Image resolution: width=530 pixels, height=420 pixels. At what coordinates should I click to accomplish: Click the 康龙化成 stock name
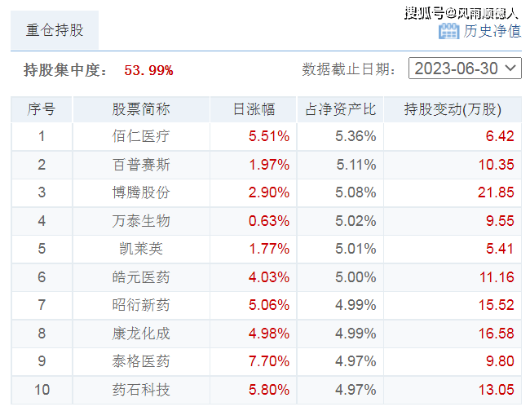pyautogui.click(x=141, y=334)
